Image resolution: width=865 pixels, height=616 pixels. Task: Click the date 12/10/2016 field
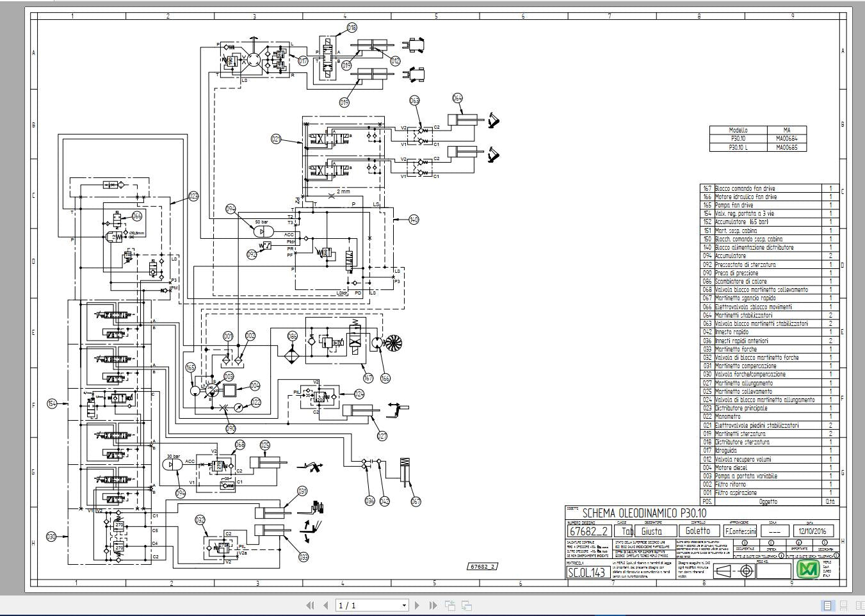[x=812, y=531]
